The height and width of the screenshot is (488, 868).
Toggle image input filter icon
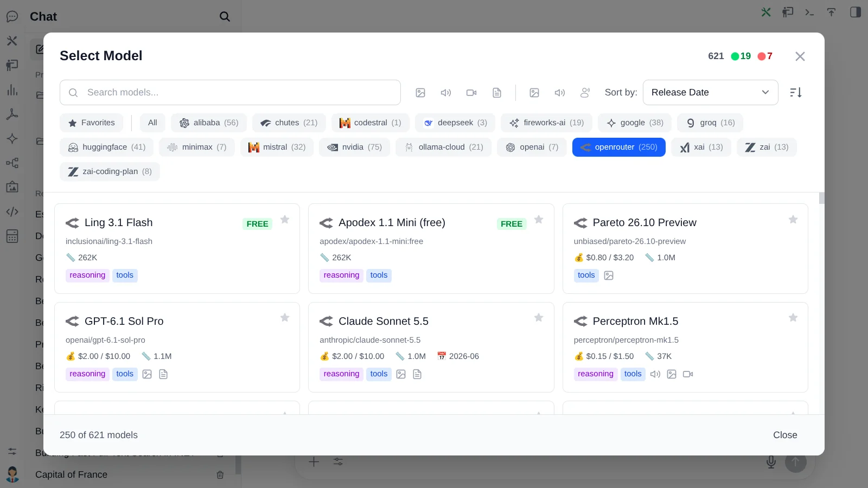420,93
